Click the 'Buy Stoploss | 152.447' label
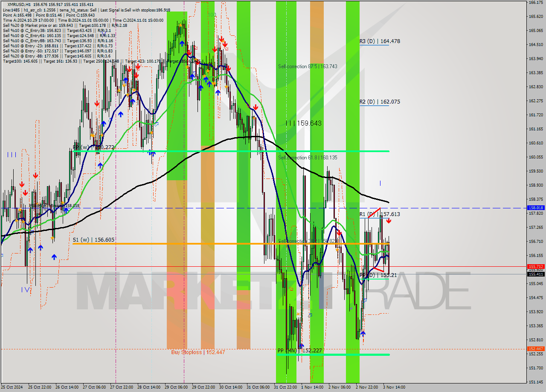This screenshot has width=546, height=392. click(198, 352)
